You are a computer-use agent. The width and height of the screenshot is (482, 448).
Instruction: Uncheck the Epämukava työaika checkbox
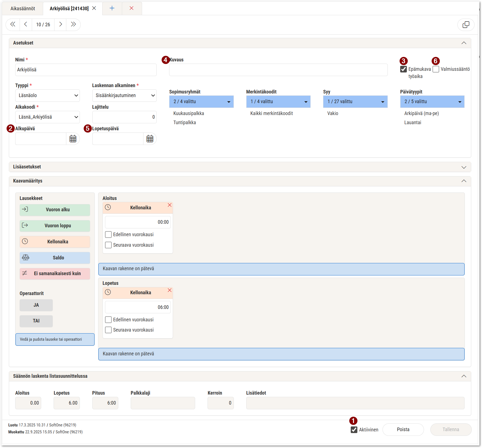(x=404, y=69)
